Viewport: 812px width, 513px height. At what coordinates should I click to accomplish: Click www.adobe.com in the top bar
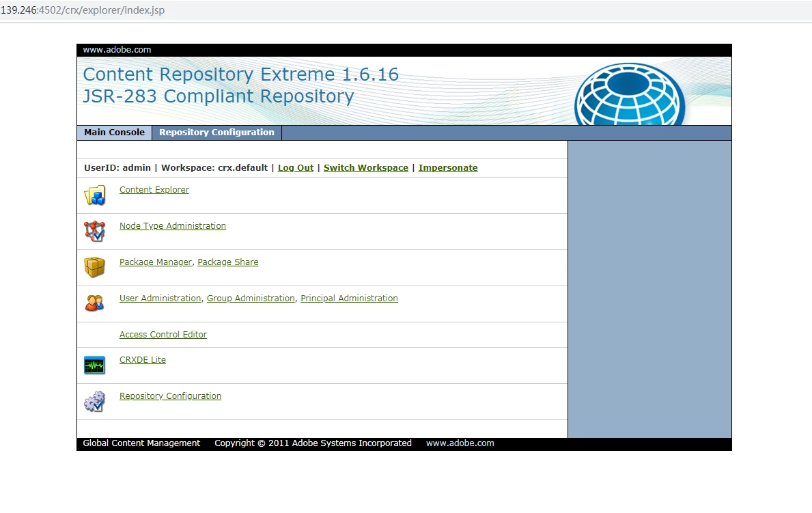click(x=117, y=50)
